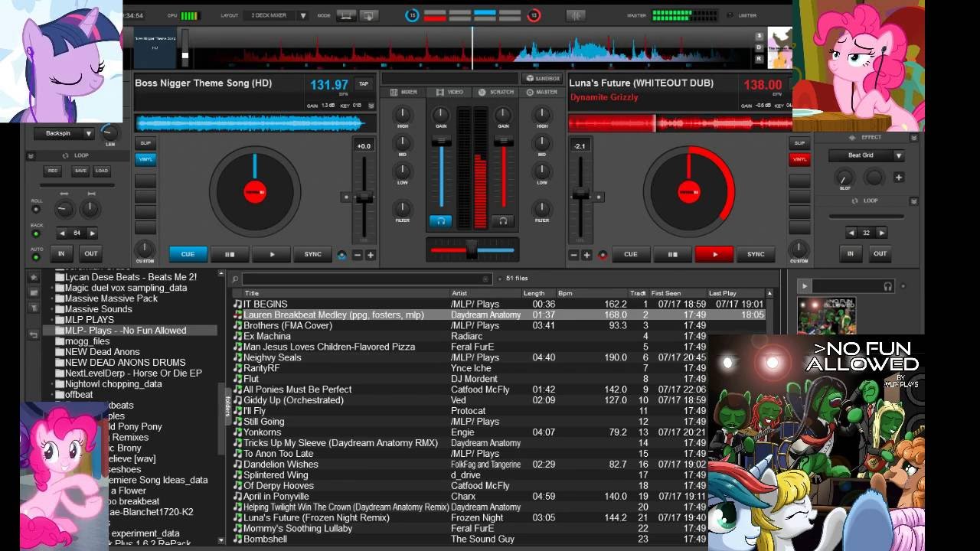
Task: Click the left deck pitch fader
Action: (x=364, y=197)
